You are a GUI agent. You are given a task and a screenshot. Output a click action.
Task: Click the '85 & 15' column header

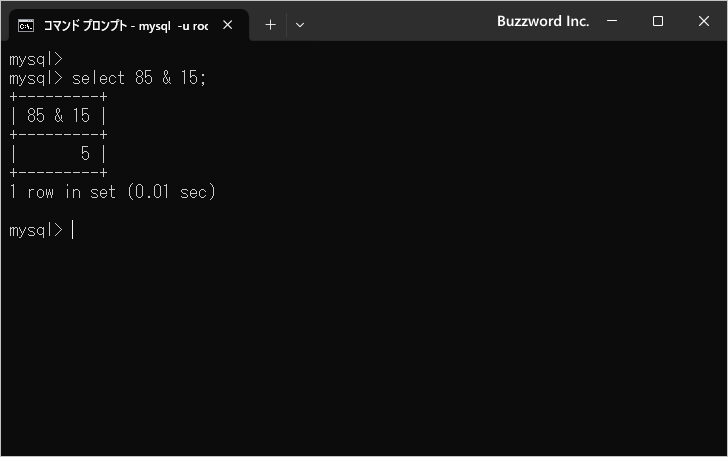58,116
